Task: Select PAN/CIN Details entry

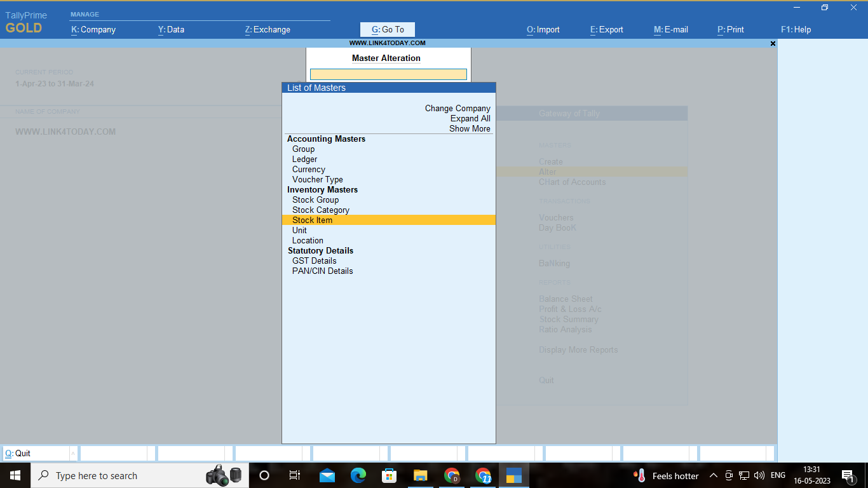Action: coord(322,271)
